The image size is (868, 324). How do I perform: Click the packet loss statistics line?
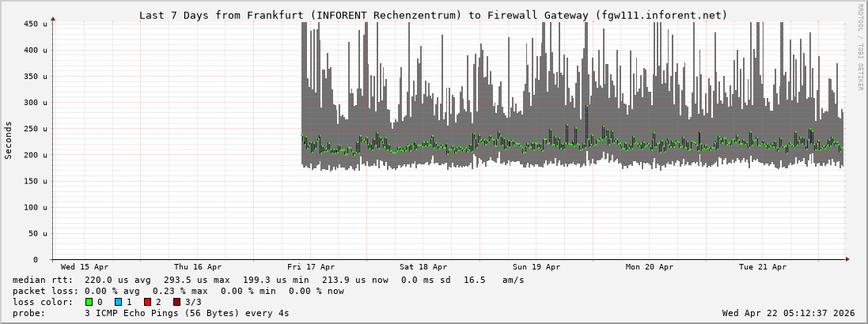coord(178,291)
